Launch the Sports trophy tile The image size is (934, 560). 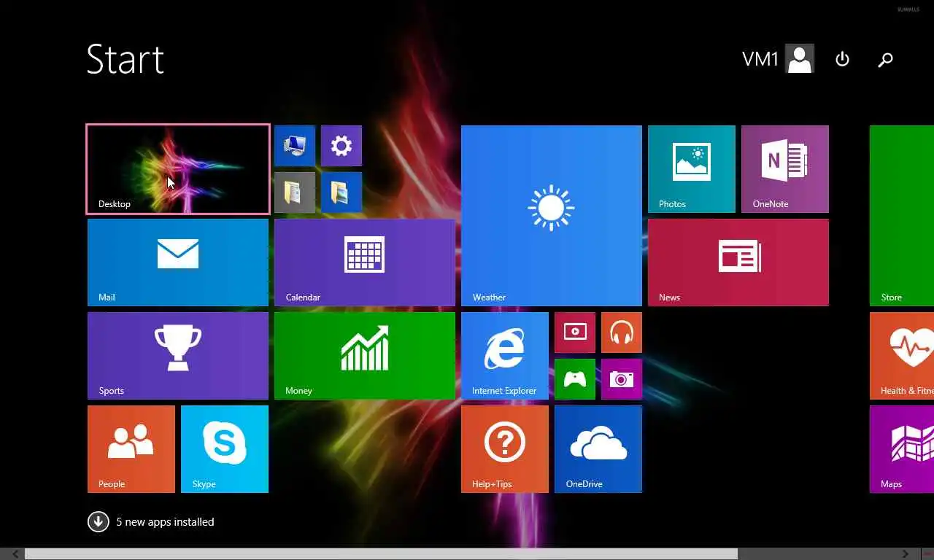(x=178, y=356)
